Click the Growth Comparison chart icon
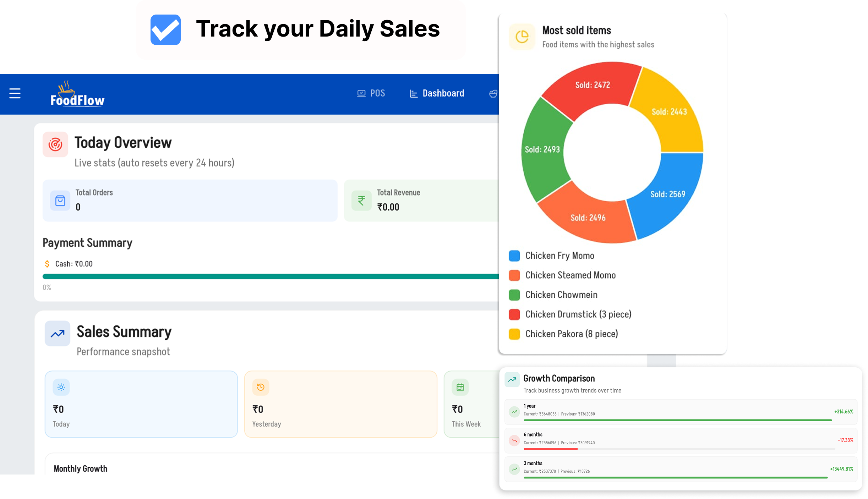Image resolution: width=868 pixels, height=499 pixels. point(512,379)
